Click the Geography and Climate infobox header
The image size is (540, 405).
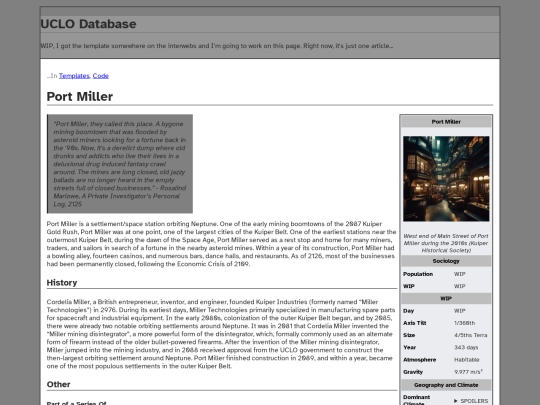click(x=446, y=385)
